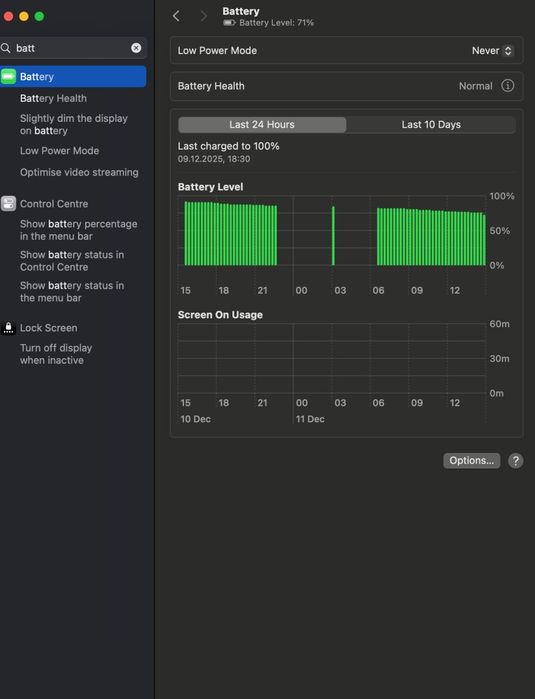This screenshot has height=699, width=535.
Task: Open help with the question mark button
Action: pyautogui.click(x=515, y=461)
